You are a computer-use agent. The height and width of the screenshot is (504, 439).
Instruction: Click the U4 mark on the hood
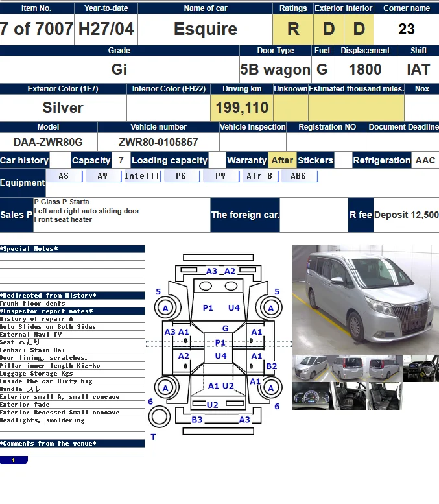(x=234, y=308)
